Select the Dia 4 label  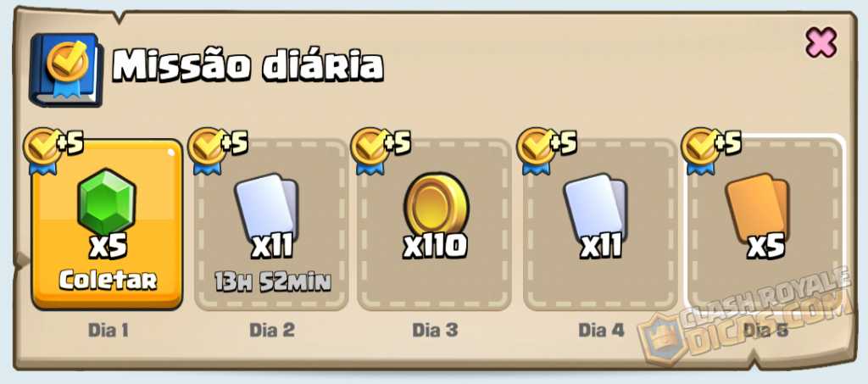(601, 330)
